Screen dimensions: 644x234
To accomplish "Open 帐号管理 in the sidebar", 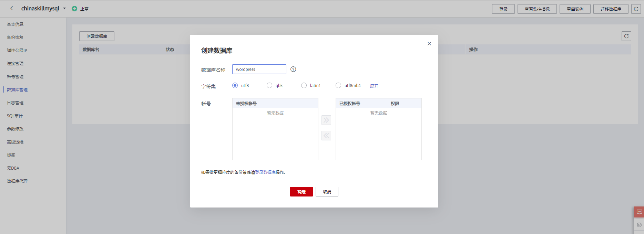I will tap(15, 77).
